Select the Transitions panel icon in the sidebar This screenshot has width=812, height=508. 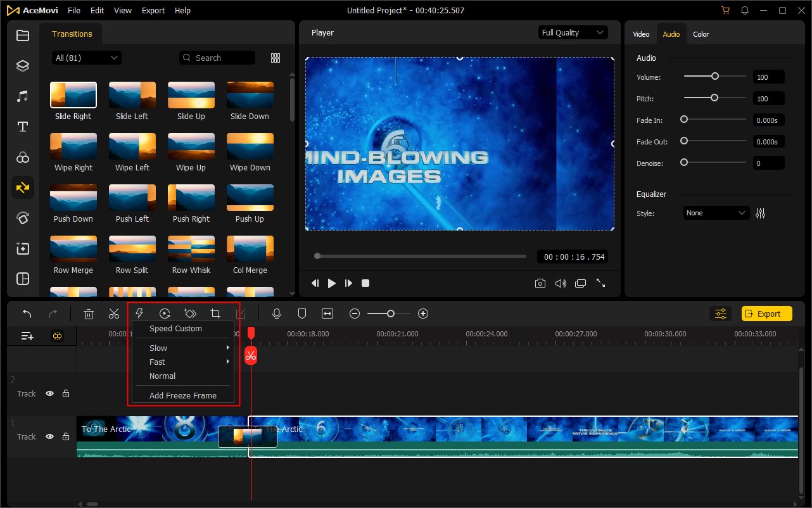pos(22,187)
